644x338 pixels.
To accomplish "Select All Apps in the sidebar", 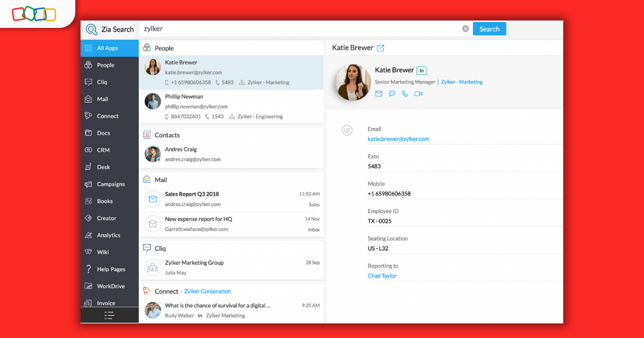I will pos(109,48).
